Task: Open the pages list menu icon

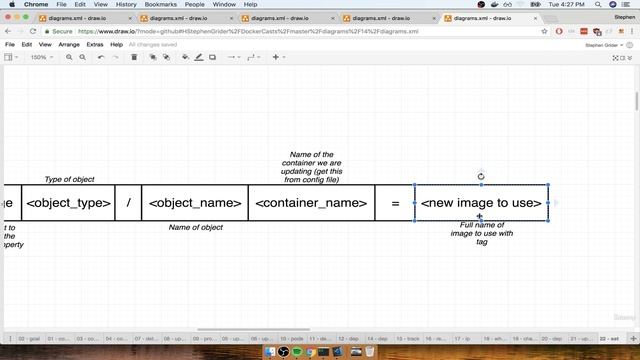Action: pos(10,339)
